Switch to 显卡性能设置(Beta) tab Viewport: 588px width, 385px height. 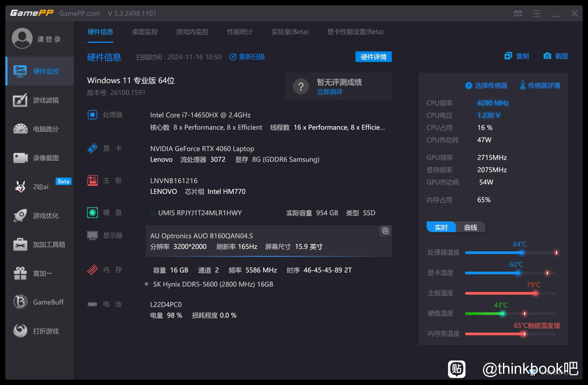click(355, 32)
